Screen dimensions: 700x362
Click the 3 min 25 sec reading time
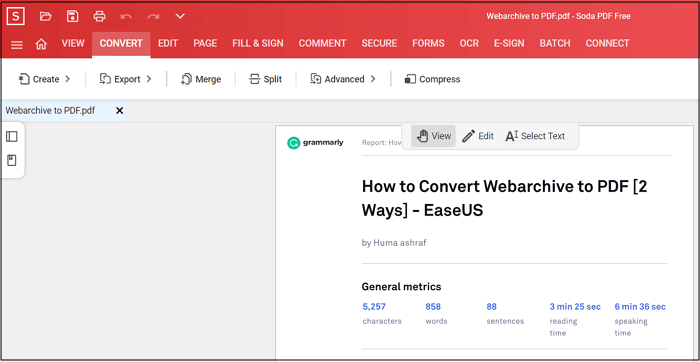pos(575,307)
